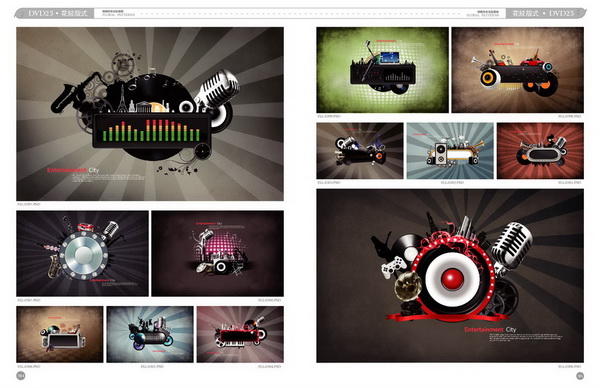Select the brown grunge red car thumbnail

point(518,70)
